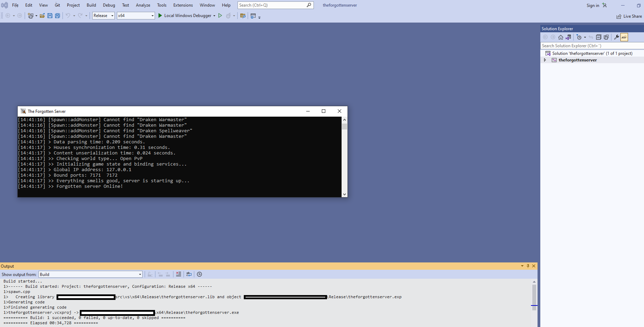Open the New Project icon dropdown arrow
This screenshot has height=327, width=644.
pyautogui.click(x=36, y=16)
